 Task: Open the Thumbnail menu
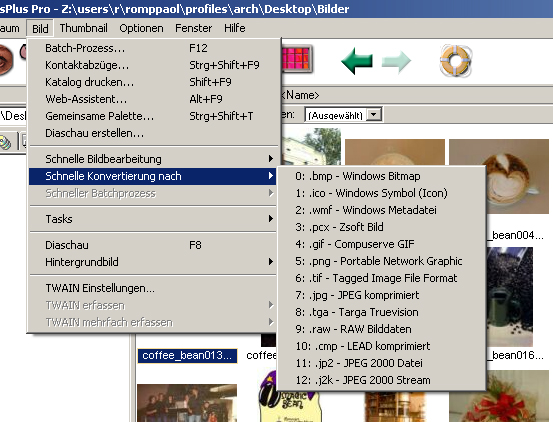(x=84, y=28)
